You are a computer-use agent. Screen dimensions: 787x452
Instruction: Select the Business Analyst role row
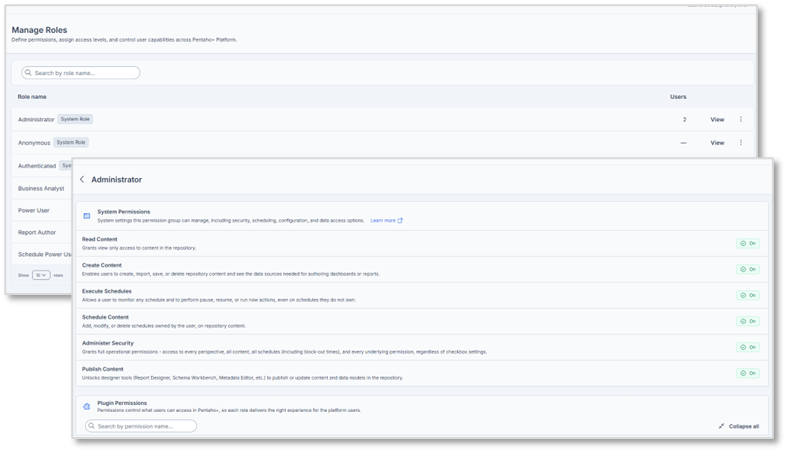coord(43,187)
